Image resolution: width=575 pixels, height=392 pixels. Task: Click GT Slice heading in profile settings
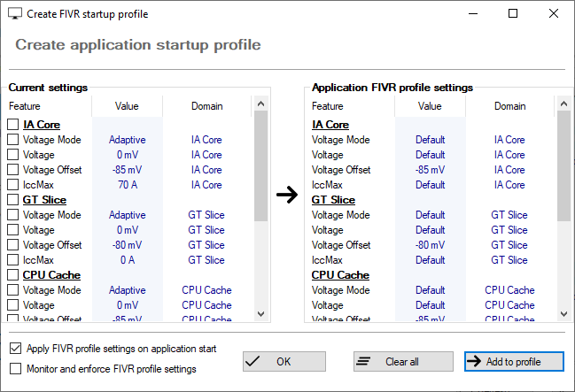pos(333,200)
